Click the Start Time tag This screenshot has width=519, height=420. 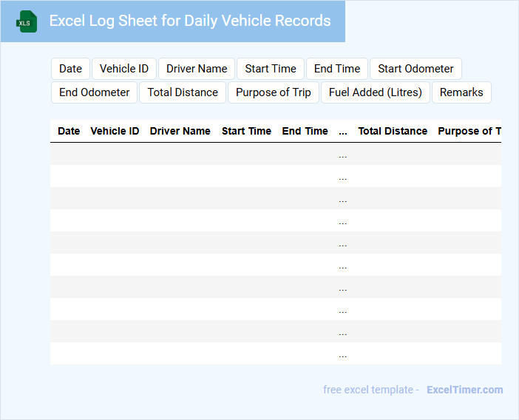pyautogui.click(x=271, y=69)
